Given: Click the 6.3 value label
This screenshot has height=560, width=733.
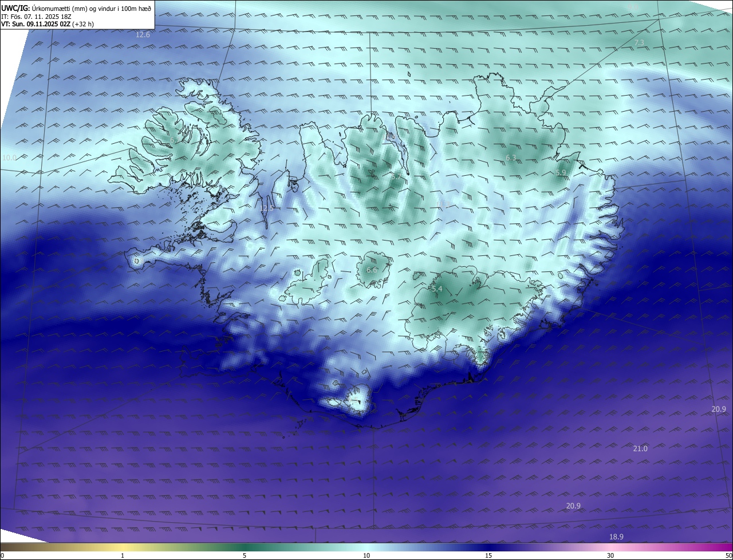Looking at the screenshot, I should [511, 157].
